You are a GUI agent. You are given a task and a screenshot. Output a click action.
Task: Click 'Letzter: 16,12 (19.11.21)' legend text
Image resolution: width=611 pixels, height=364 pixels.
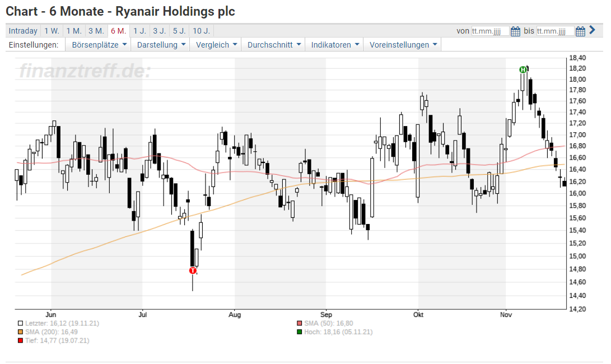click(62, 324)
